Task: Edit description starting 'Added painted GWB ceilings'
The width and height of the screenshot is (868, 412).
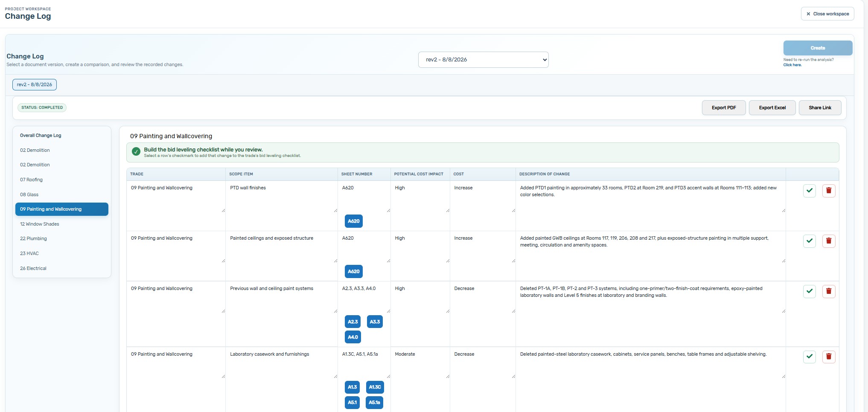Action: [651, 248]
